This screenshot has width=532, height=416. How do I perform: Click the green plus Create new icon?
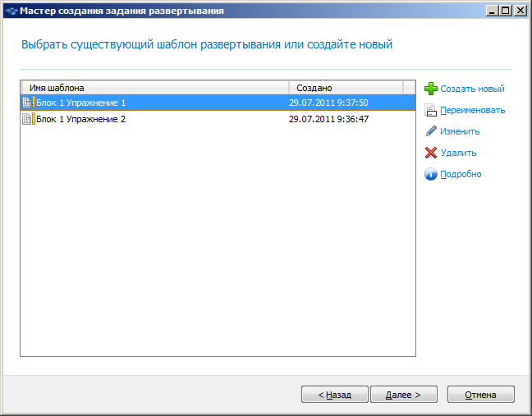click(x=431, y=89)
